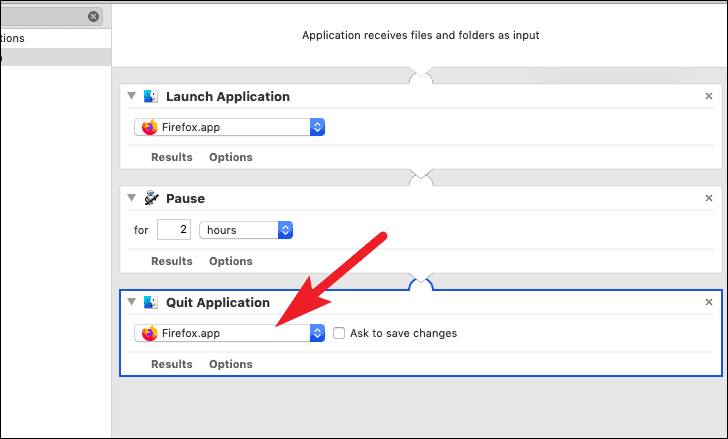Show Results under Pause
Screen dimensions: 728x439
click(x=172, y=261)
